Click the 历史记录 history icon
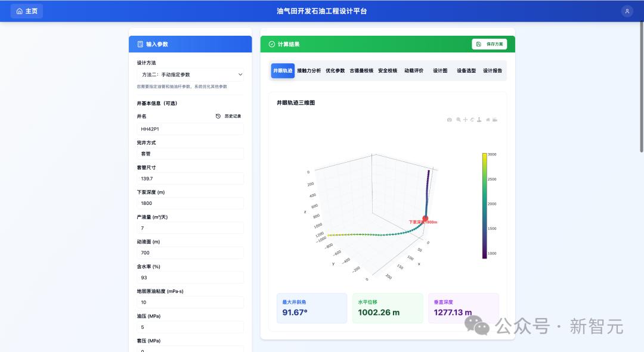This screenshot has width=644, height=352. pyautogui.click(x=218, y=117)
